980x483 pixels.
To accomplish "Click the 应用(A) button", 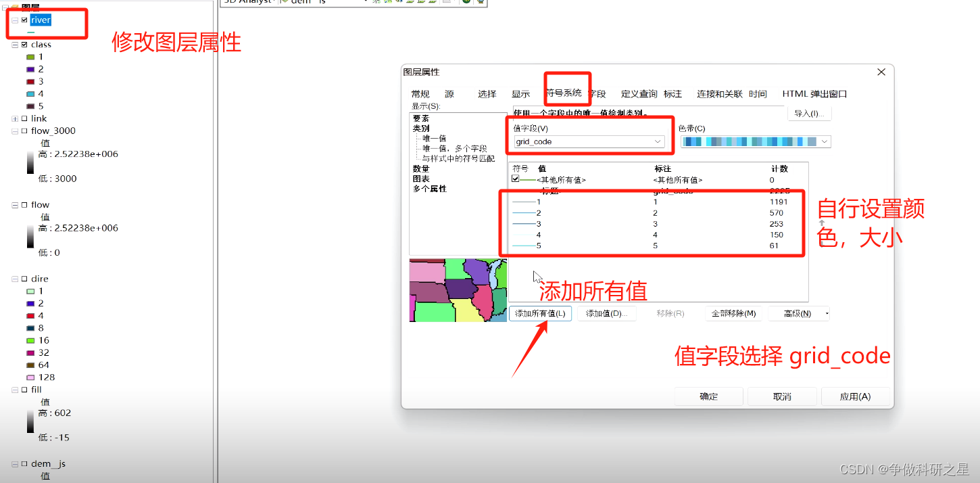I will 855,396.
